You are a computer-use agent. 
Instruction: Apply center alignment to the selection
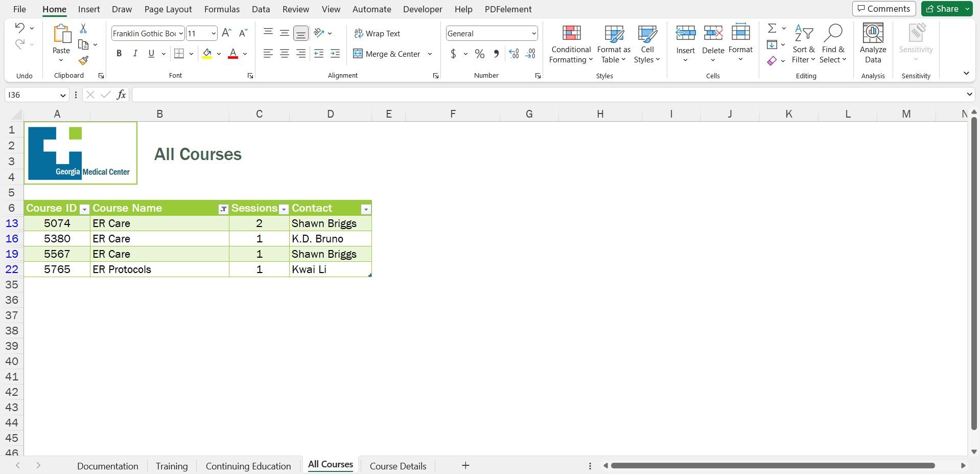pos(284,53)
